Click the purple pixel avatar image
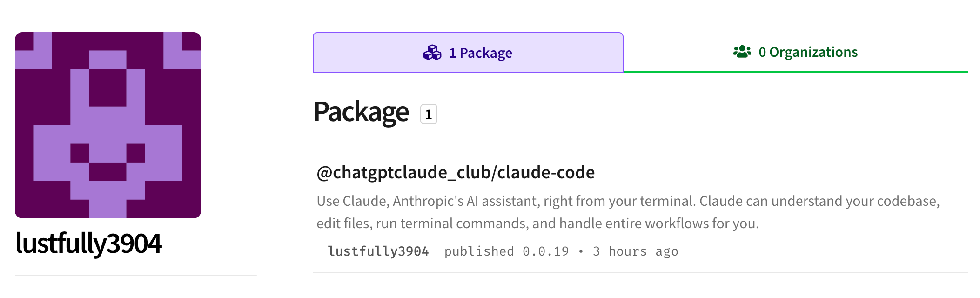Viewport: 980px width, 298px height. 108,125
